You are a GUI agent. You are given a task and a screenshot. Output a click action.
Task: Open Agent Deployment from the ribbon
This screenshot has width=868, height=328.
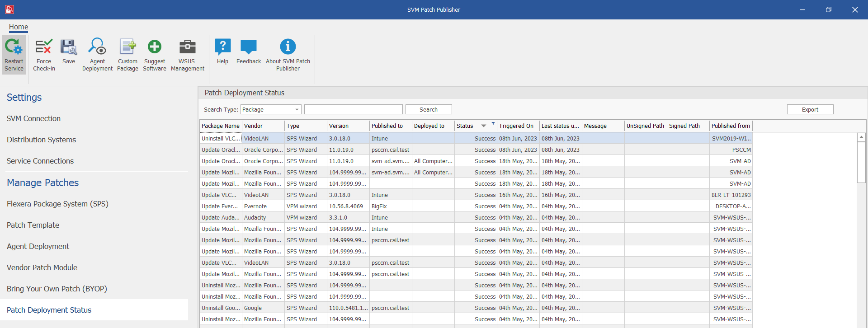pyautogui.click(x=97, y=47)
